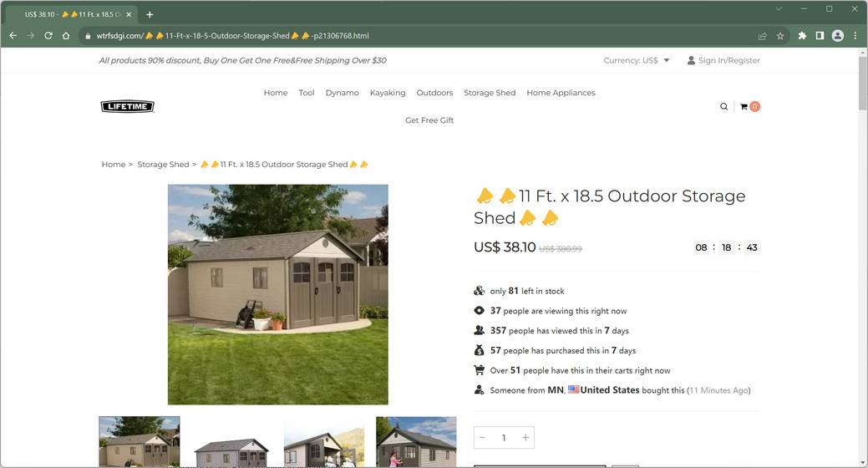
Task: Expand the Currency US$ dropdown
Action: tap(637, 60)
